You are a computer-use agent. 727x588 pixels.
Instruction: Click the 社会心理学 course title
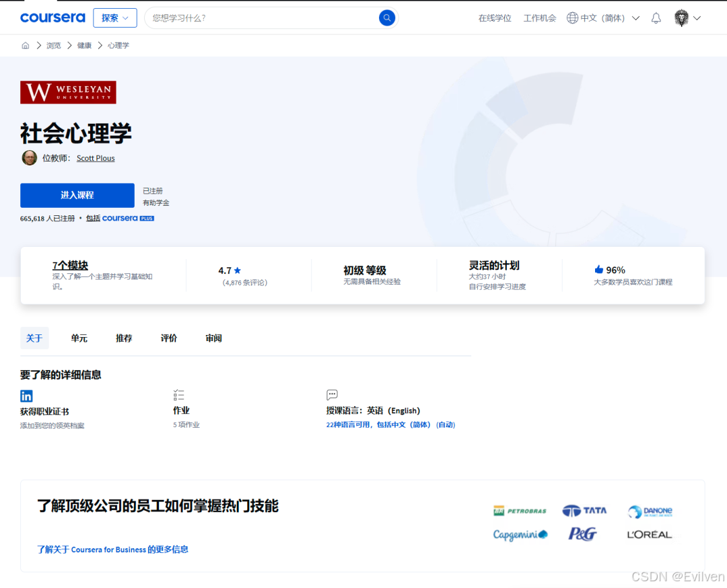[x=76, y=133]
